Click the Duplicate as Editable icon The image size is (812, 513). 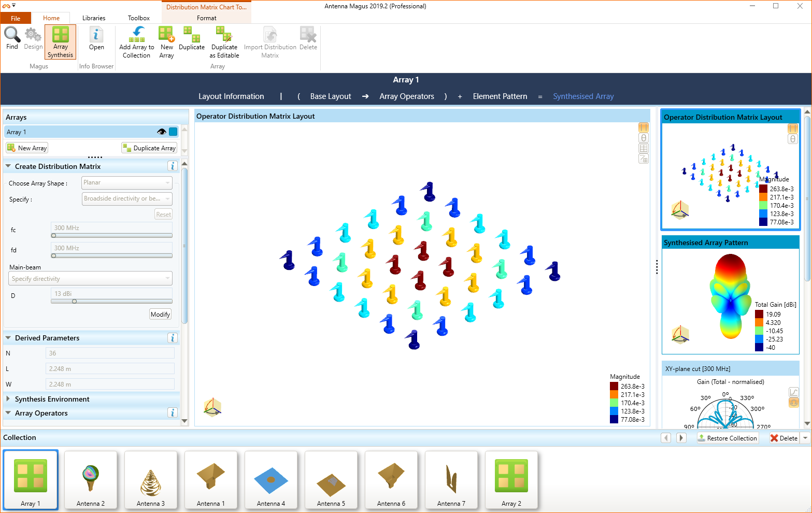coord(224,35)
